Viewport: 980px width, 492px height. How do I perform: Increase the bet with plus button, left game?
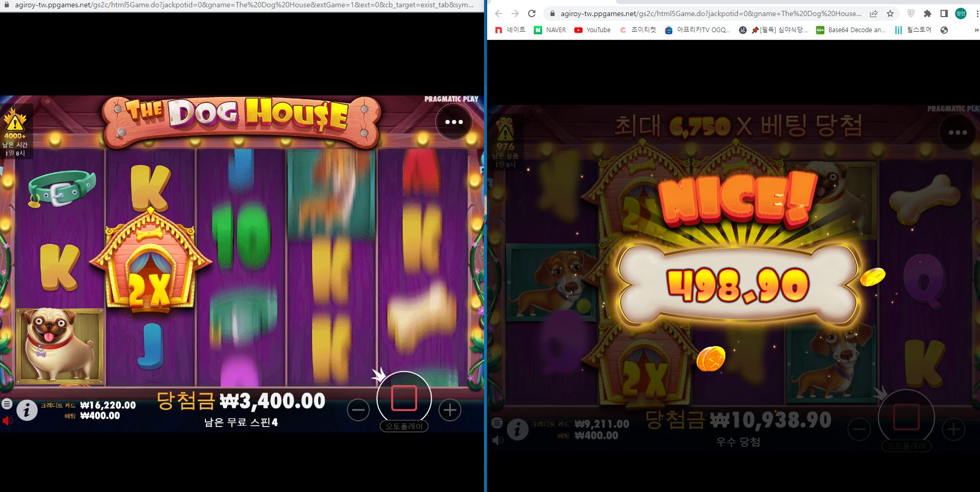tap(450, 411)
